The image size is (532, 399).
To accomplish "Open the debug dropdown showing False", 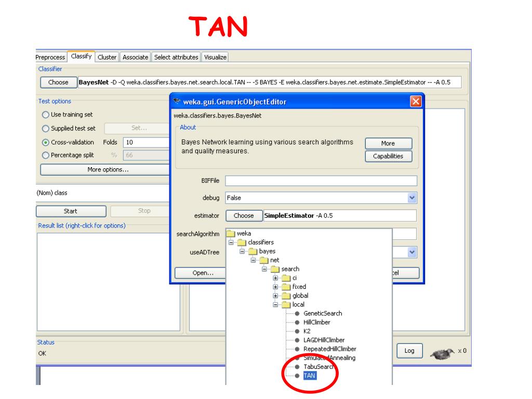I will point(321,198).
